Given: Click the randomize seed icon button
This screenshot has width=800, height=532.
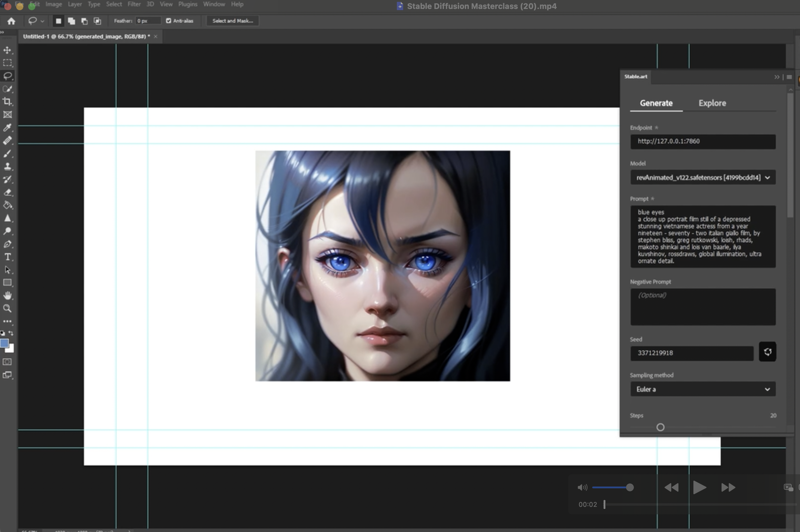Looking at the screenshot, I should [x=767, y=352].
